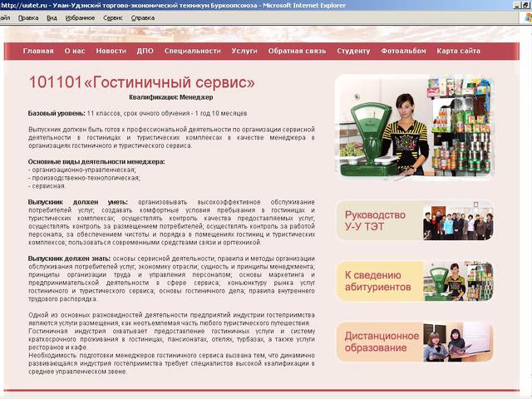The height and width of the screenshot is (399, 532).
Task: Open the Карта сайта nav link
Action: [x=458, y=51]
